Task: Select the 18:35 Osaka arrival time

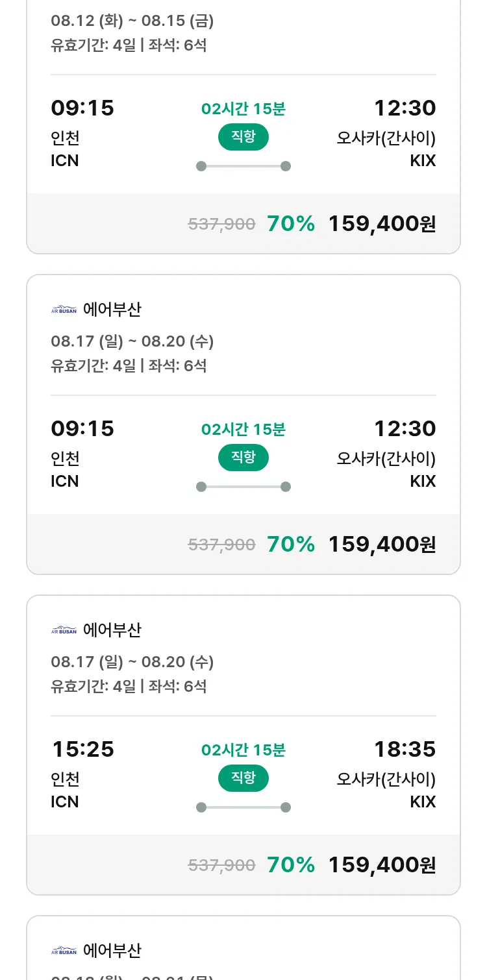Action: pyautogui.click(x=405, y=750)
